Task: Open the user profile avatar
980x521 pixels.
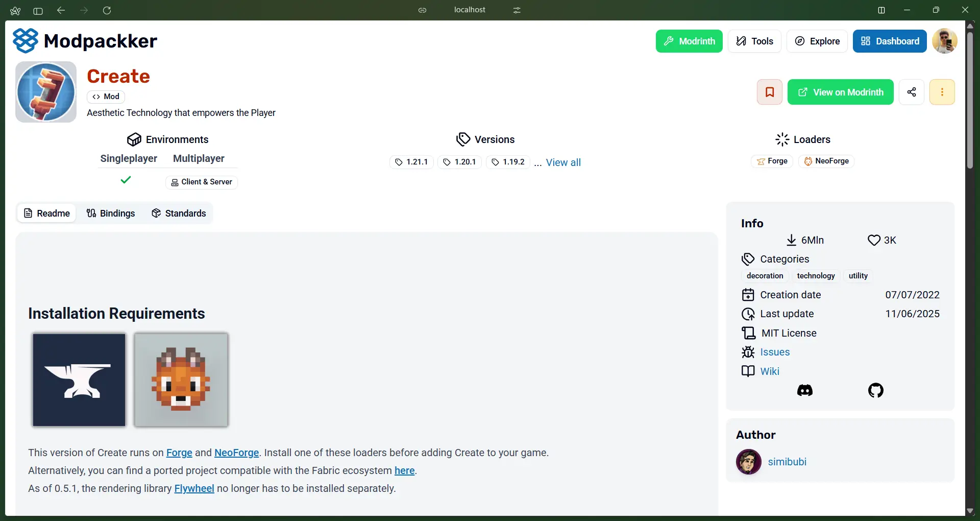Action: coord(945,41)
